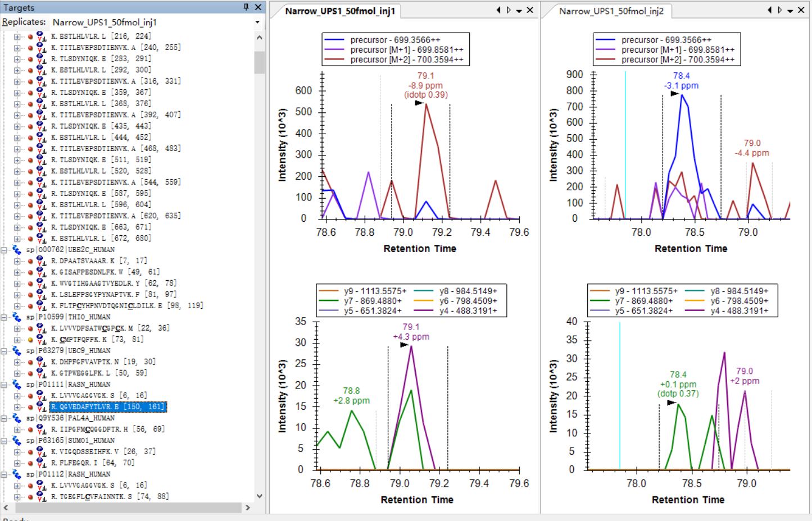Image resolution: width=812 pixels, height=521 pixels.
Task: Click protein icon of UBE2C_HUMAN
Action: click(17, 250)
